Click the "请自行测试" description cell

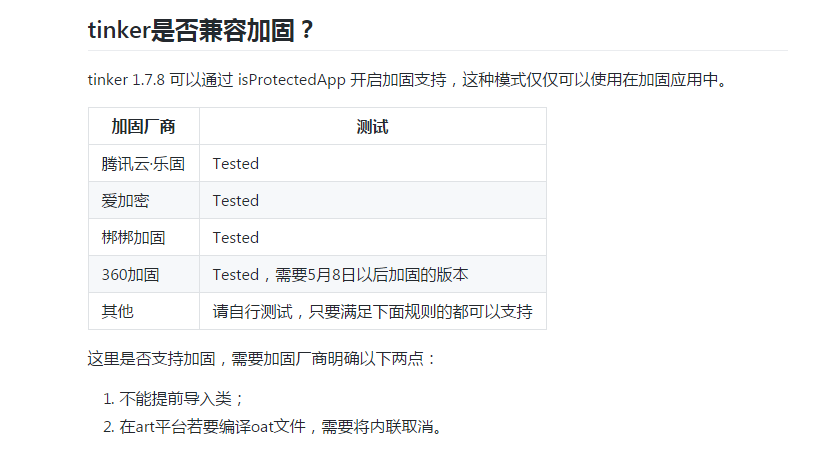(x=372, y=311)
